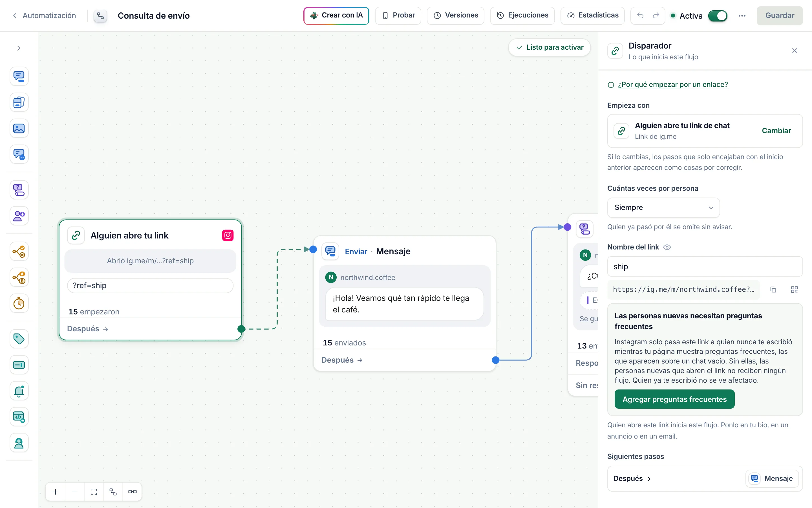Redo the last change
This screenshot has width=812, height=508.
(x=656, y=16)
